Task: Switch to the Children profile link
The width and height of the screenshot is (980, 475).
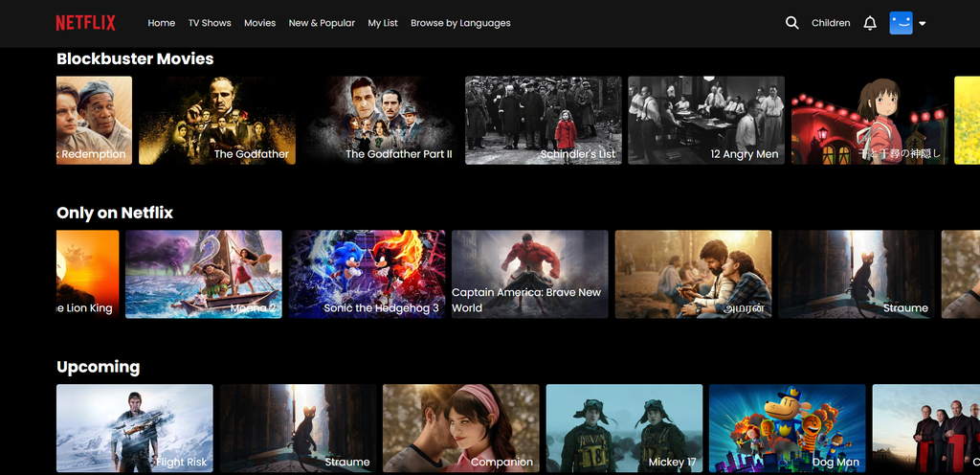Action: pyautogui.click(x=831, y=23)
